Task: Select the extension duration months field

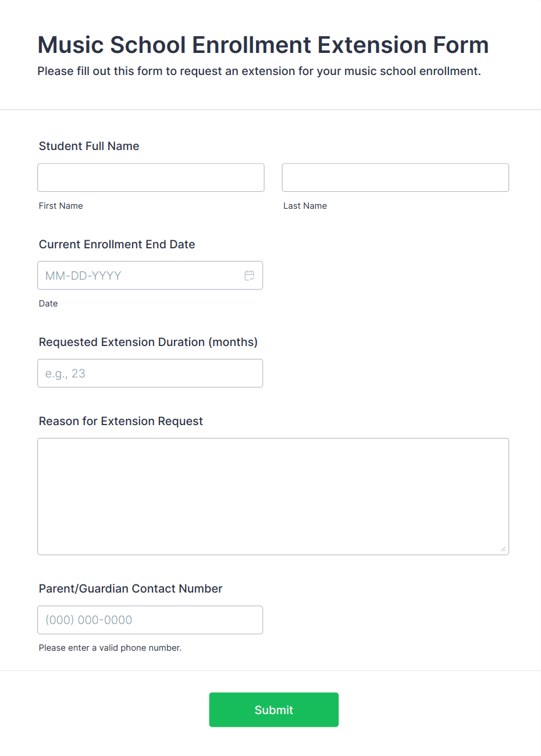Action: (150, 373)
